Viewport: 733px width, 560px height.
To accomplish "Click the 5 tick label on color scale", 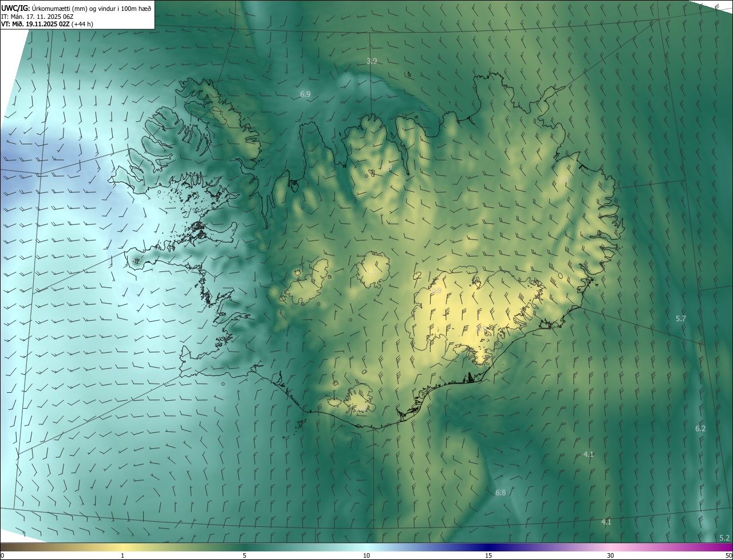I will point(245,555).
